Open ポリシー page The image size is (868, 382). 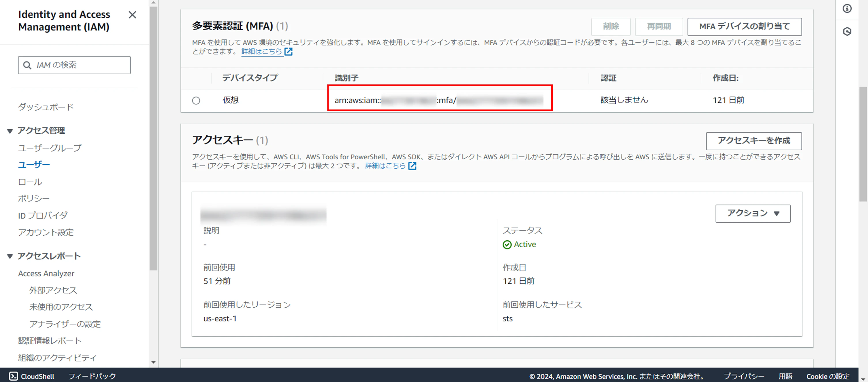(34, 198)
